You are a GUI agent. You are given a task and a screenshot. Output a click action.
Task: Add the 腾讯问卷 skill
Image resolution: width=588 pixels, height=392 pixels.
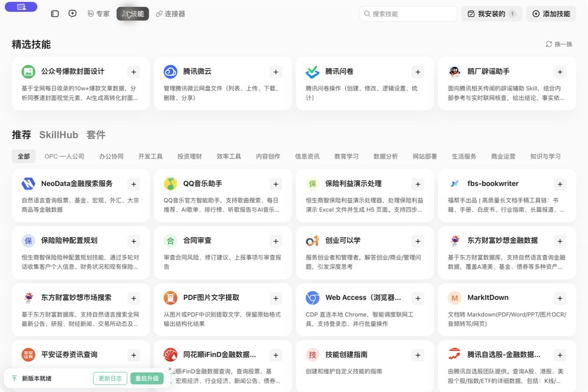(x=418, y=72)
